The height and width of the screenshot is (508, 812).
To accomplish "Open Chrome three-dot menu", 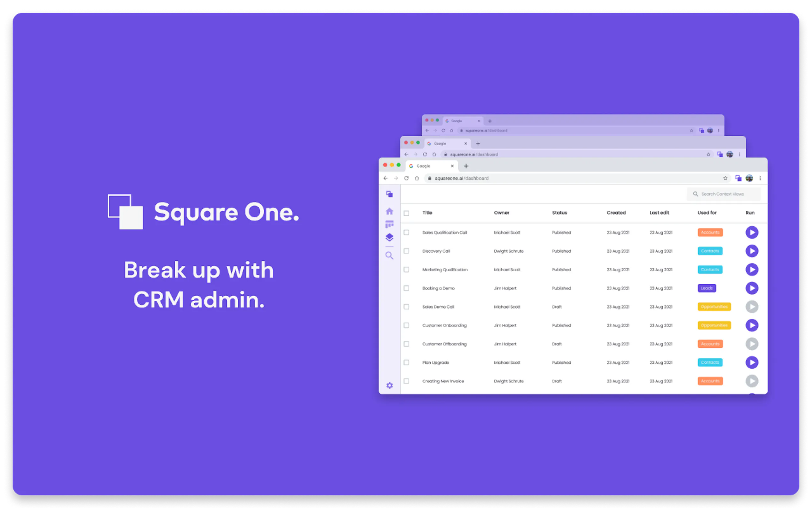I will point(760,178).
